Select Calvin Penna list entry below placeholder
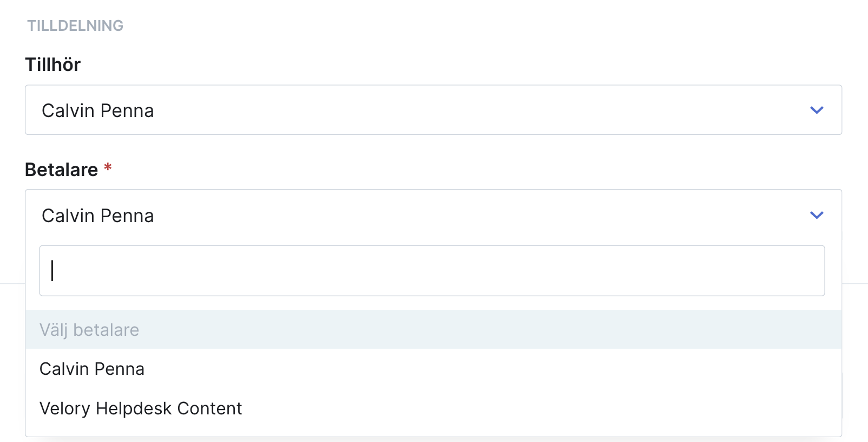Viewport: 868px width, 442px height. [x=433, y=369]
